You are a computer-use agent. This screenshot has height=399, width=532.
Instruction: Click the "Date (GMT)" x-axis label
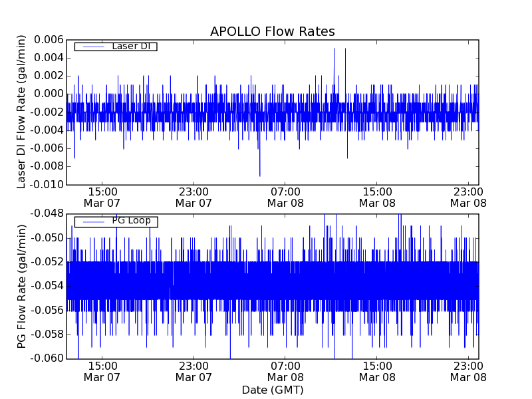coord(272,389)
